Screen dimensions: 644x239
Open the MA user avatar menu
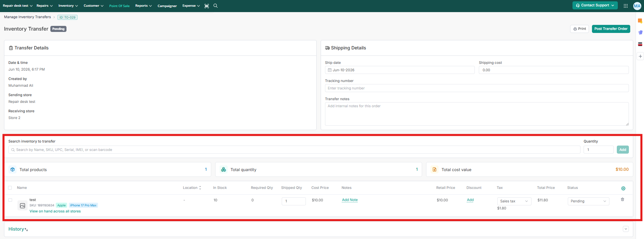pos(637,6)
